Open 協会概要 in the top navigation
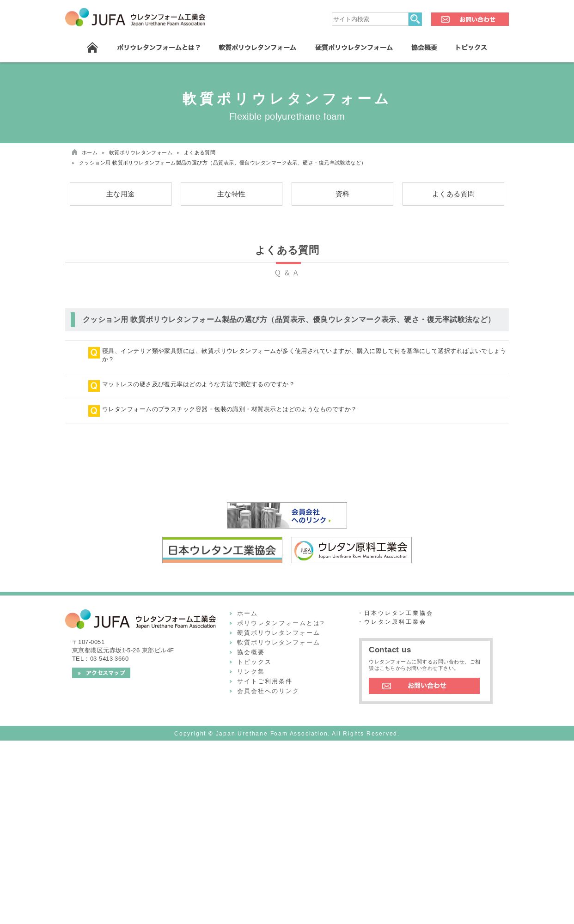Viewport: 574px width, 924px height. 424,48
